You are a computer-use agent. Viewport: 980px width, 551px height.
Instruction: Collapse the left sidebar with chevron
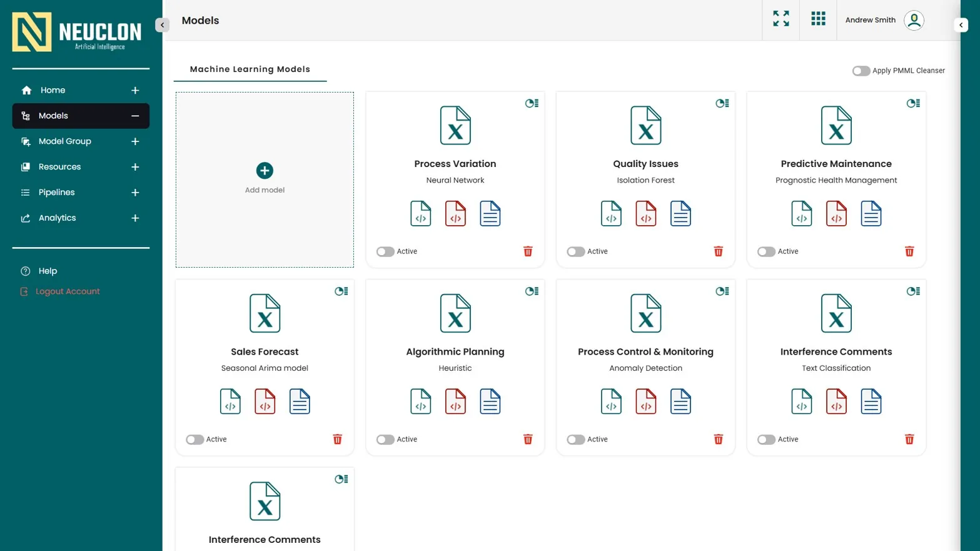click(162, 25)
